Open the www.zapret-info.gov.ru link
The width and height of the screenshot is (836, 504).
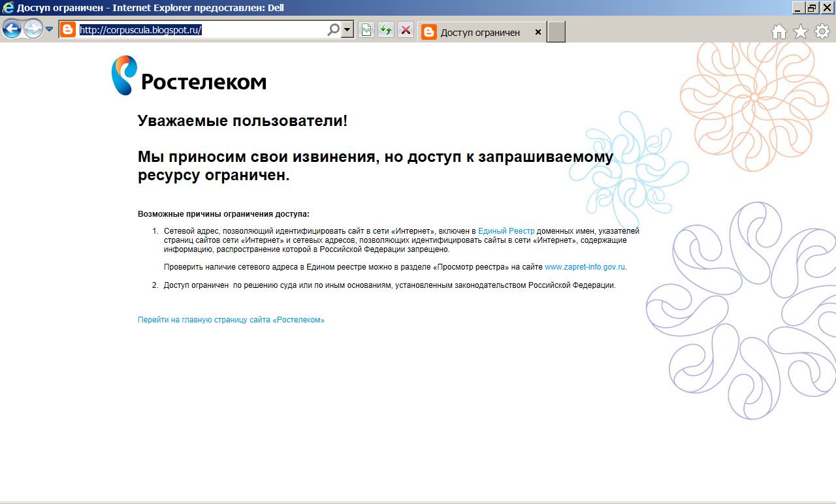585,266
